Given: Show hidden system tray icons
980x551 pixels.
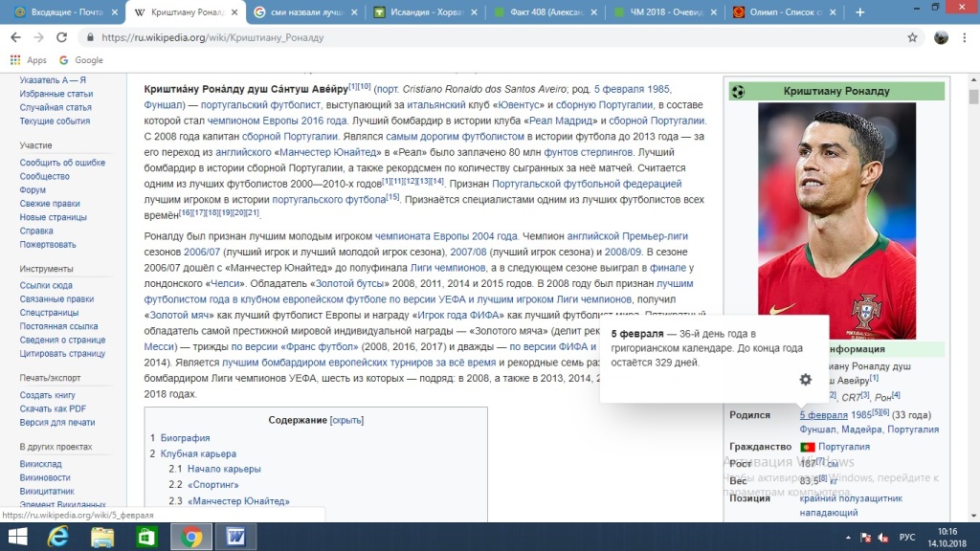Looking at the screenshot, I should [848, 538].
